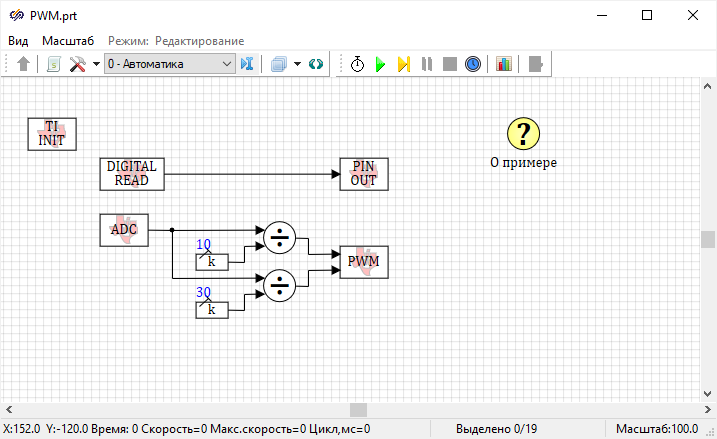This screenshot has height=439, width=717.
Task: Click the 'О примере' question mark block
Action: click(x=523, y=133)
